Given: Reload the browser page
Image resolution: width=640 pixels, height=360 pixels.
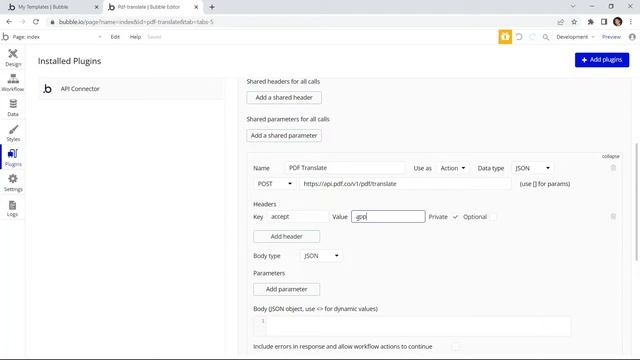Looking at the screenshot, I should [36, 22].
